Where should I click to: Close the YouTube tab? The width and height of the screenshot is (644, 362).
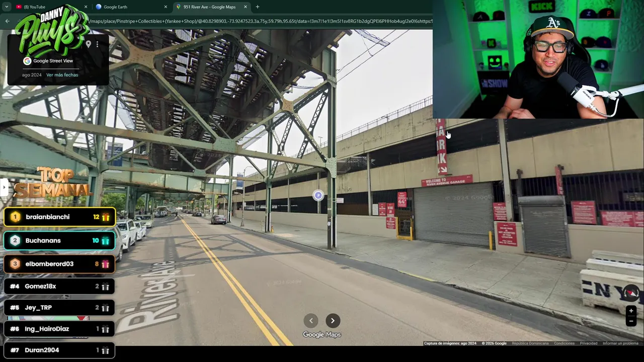[x=86, y=7]
